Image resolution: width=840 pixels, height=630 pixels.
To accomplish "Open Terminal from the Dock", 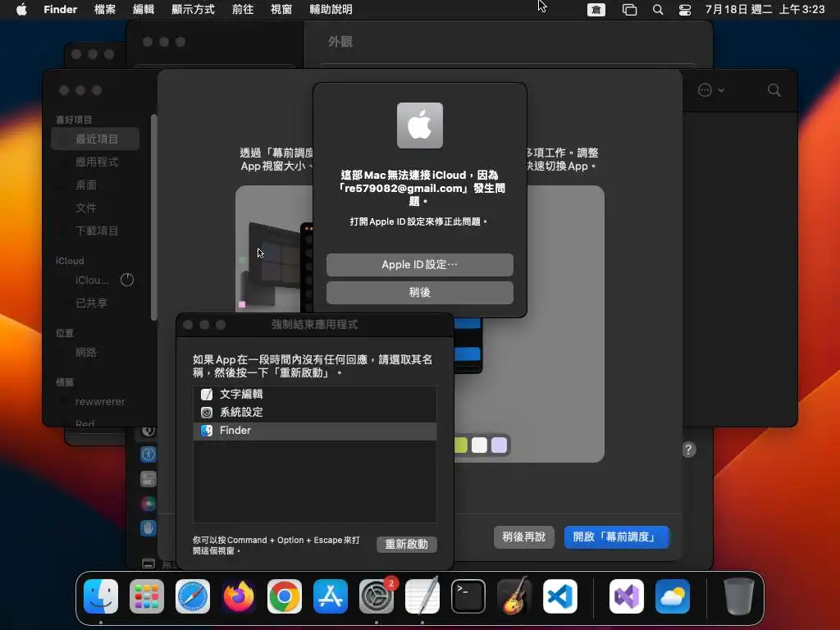I will tap(468, 596).
